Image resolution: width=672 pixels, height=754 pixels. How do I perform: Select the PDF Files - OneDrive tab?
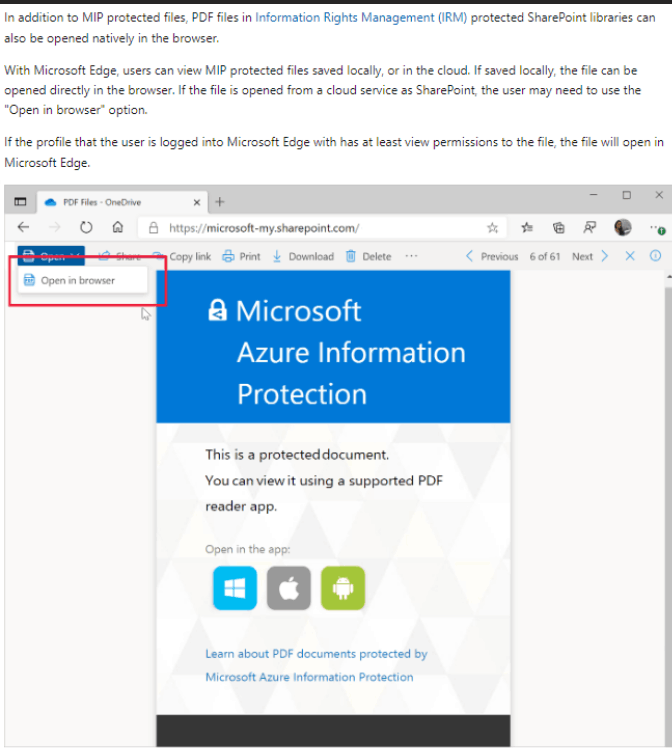point(123,202)
